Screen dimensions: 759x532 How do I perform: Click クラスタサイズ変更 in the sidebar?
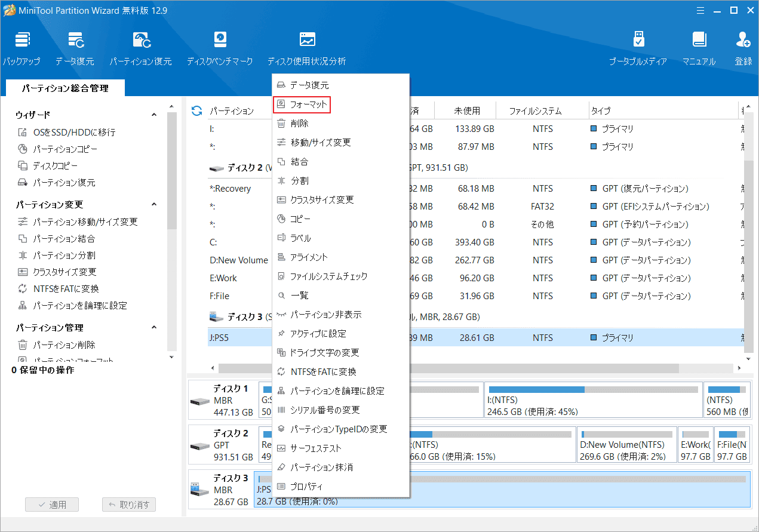(x=57, y=272)
